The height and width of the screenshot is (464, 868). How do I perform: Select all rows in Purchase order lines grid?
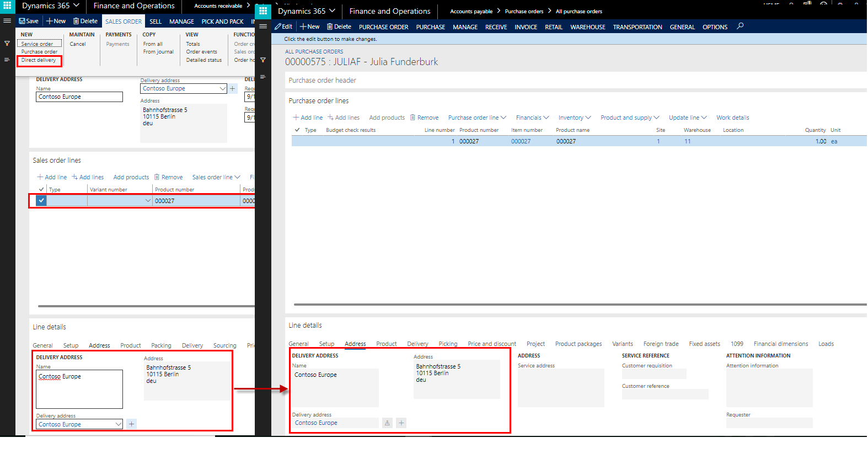tap(297, 130)
